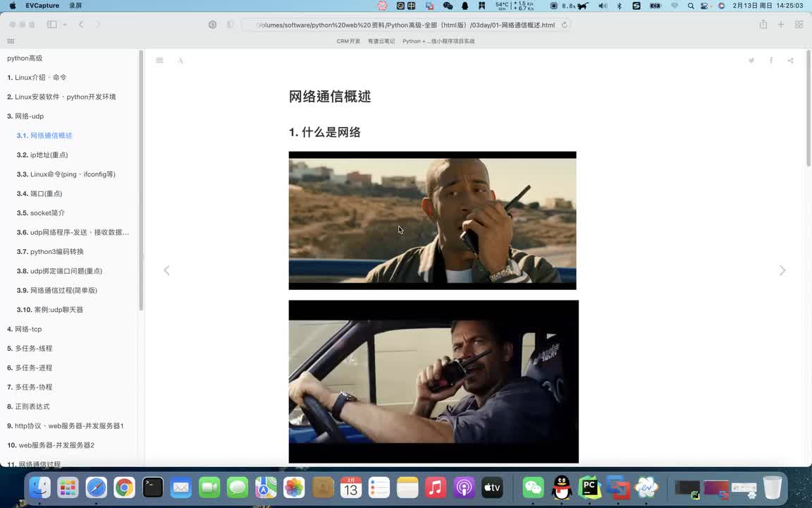Focus the Safari address bar
The image size is (812, 508).
tap(406, 25)
